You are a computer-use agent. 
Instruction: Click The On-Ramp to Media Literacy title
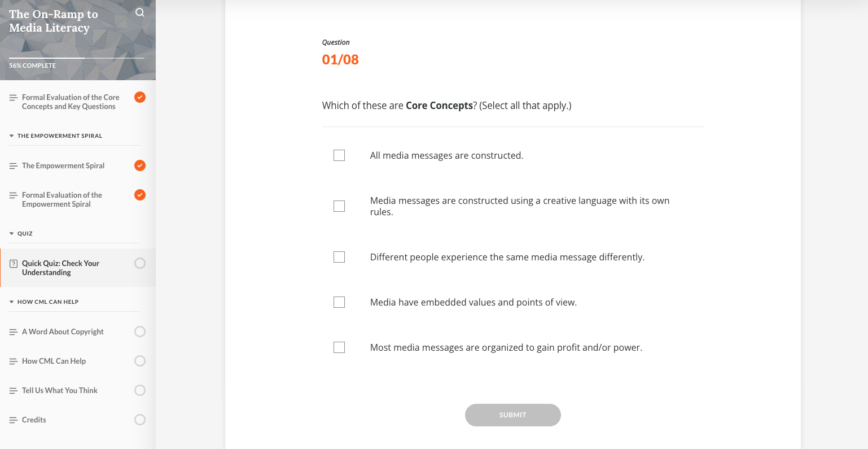point(54,21)
